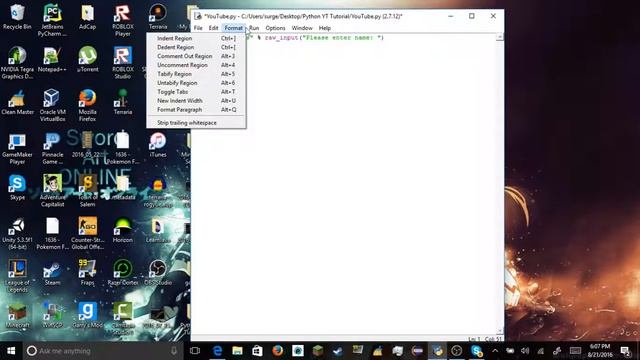Open the Help menu in IDLE
Screen dimensions: 640x360
[325, 28]
